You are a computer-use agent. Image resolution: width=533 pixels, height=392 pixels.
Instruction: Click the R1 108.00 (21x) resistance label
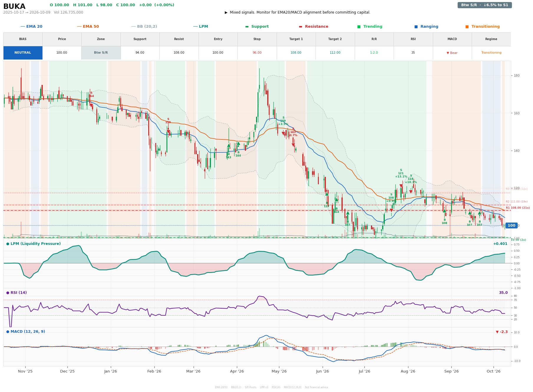click(x=518, y=208)
